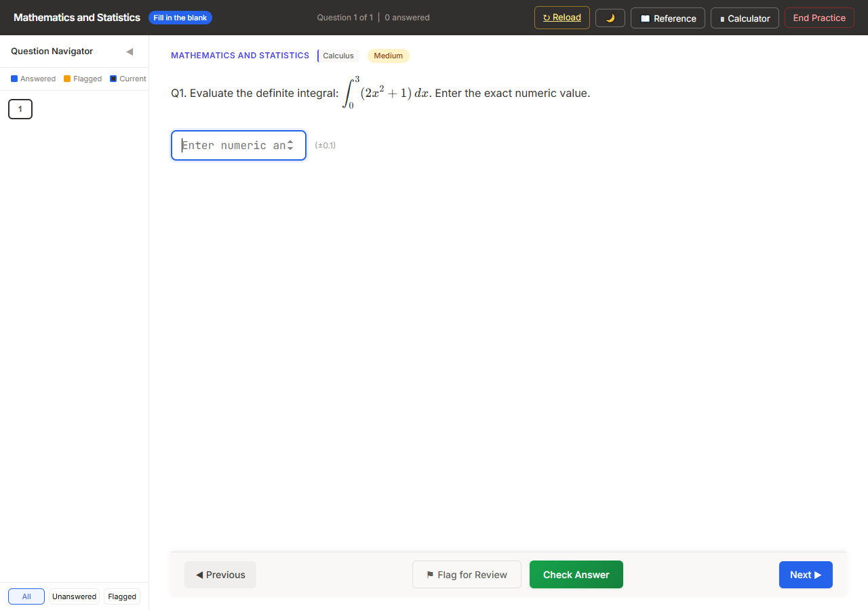Click the ±0.1 tolerance hint
The width and height of the screenshot is (868, 610).
tap(325, 145)
